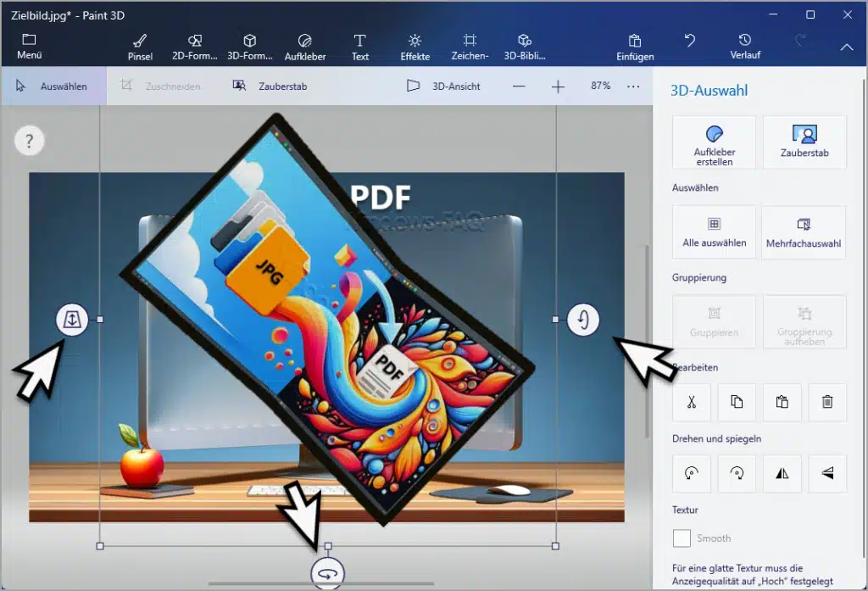868x591 pixels.
Task: Click the vertical scrollbar of the canvas
Action: coord(647,341)
